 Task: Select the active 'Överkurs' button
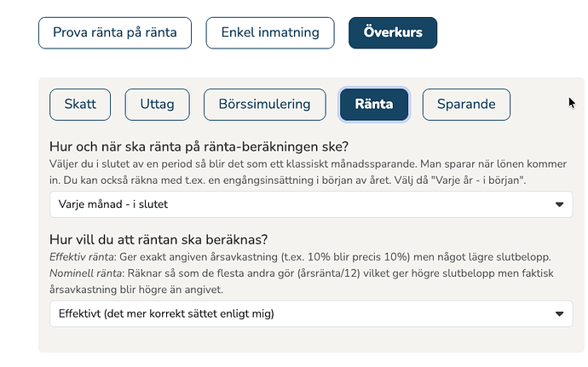pos(392,33)
